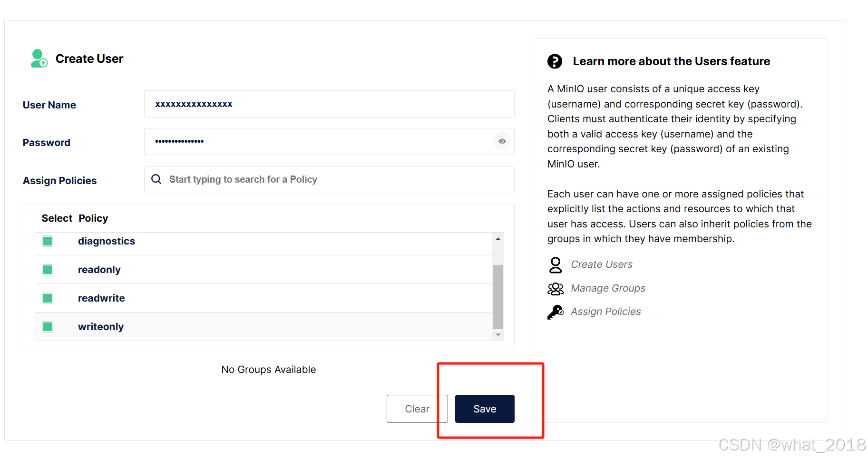Click the Manage Groups people icon

click(x=555, y=289)
